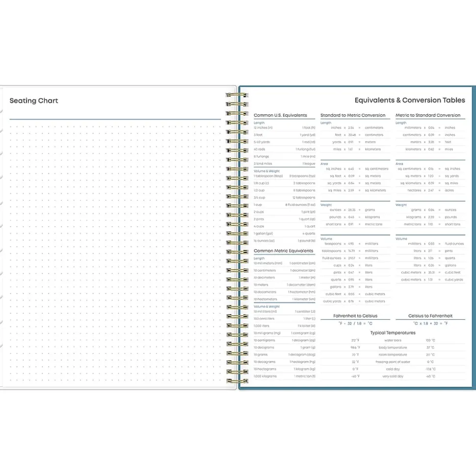Select the Common U.S. Equivalents heading
This screenshot has height=476, width=476.
point(280,116)
